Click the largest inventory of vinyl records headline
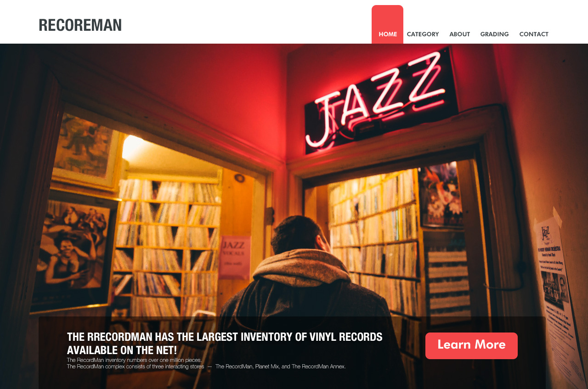Image resolution: width=588 pixels, height=389 pixels. click(225, 344)
